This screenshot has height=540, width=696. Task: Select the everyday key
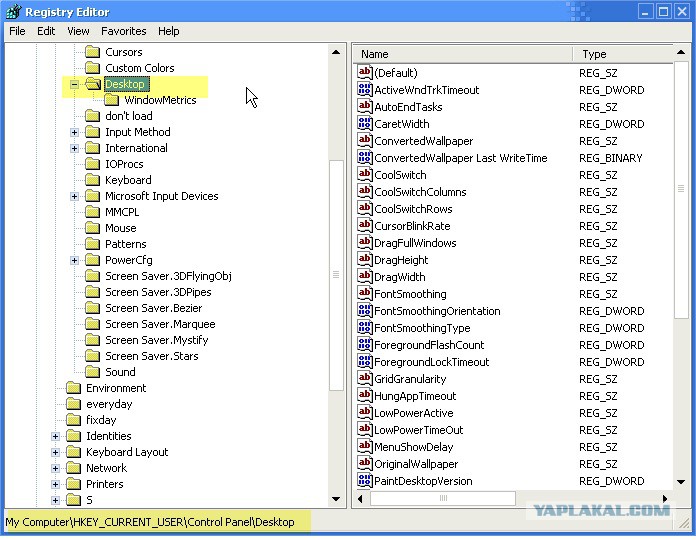(109, 404)
